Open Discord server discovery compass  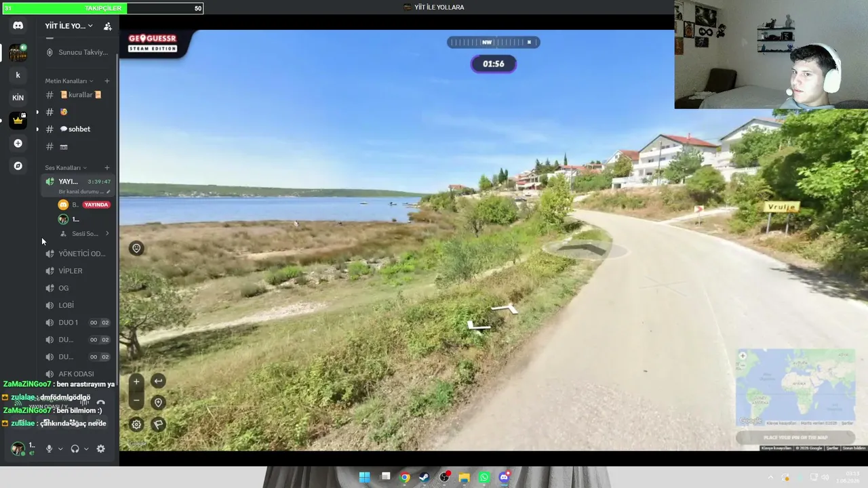pos(18,165)
